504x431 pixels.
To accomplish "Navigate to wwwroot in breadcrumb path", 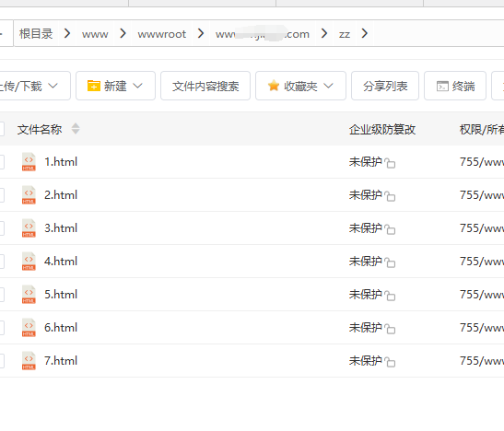I will point(161,34).
